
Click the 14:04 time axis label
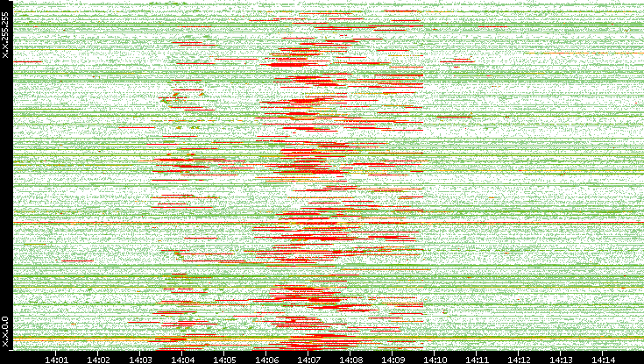[182, 358]
